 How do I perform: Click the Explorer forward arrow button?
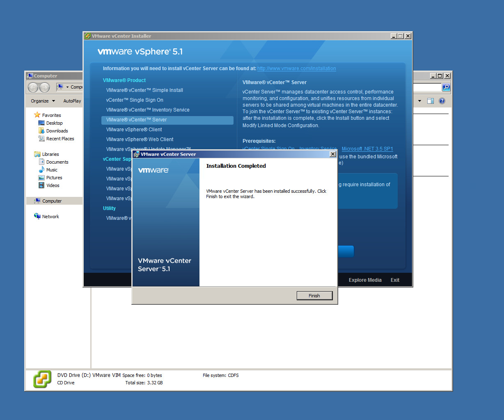click(44, 87)
